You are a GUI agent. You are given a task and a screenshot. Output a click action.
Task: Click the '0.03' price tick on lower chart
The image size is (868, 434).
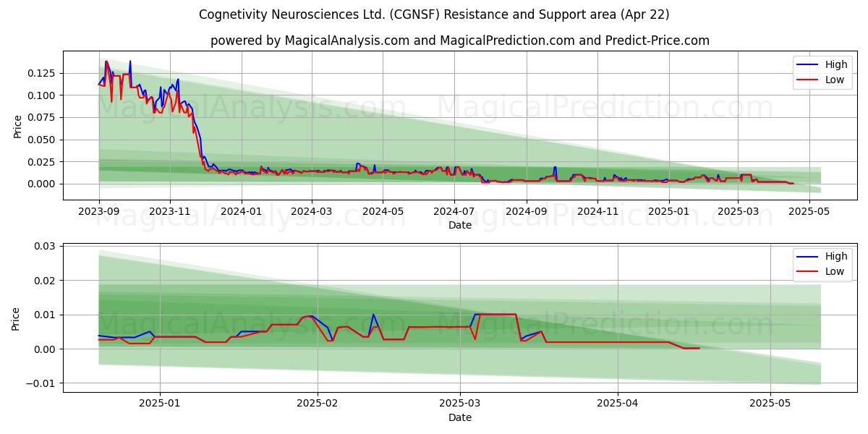(46, 246)
